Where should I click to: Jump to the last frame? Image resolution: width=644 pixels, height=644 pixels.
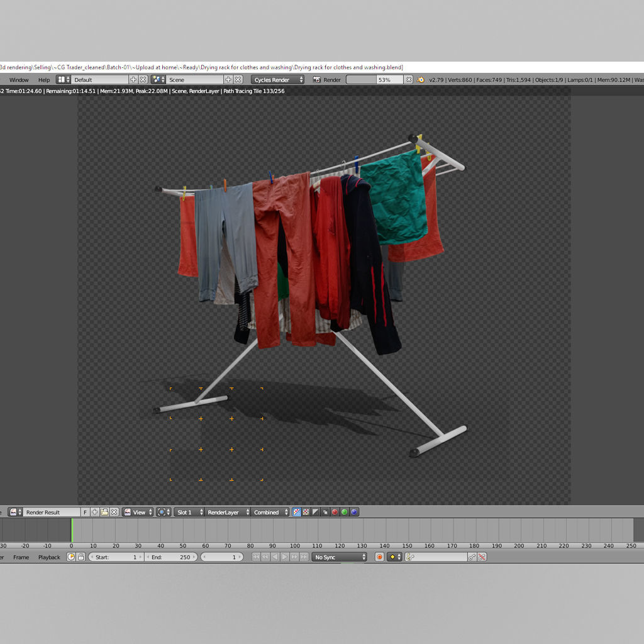pos(304,557)
